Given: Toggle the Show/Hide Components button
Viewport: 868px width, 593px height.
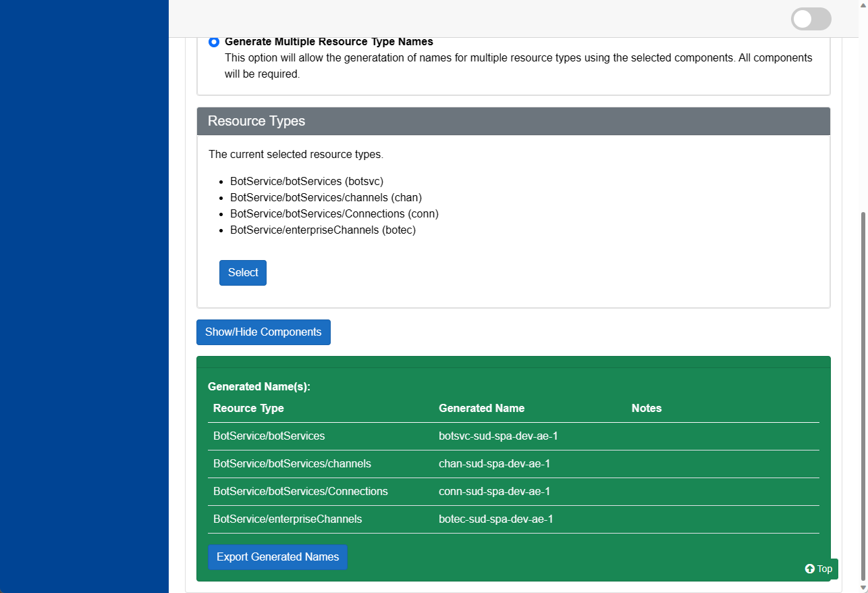Looking at the screenshot, I should coord(263,332).
